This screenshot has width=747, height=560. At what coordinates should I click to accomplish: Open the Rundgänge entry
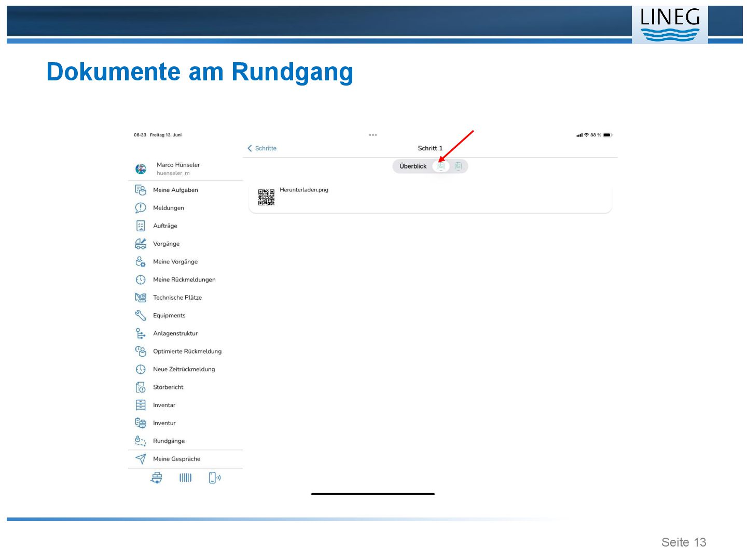tap(186, 441)
